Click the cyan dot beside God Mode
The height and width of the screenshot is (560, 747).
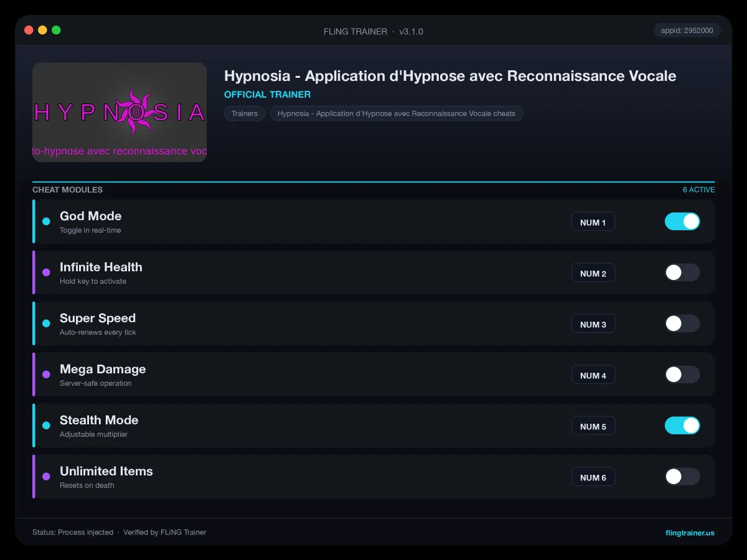[46, 222]
